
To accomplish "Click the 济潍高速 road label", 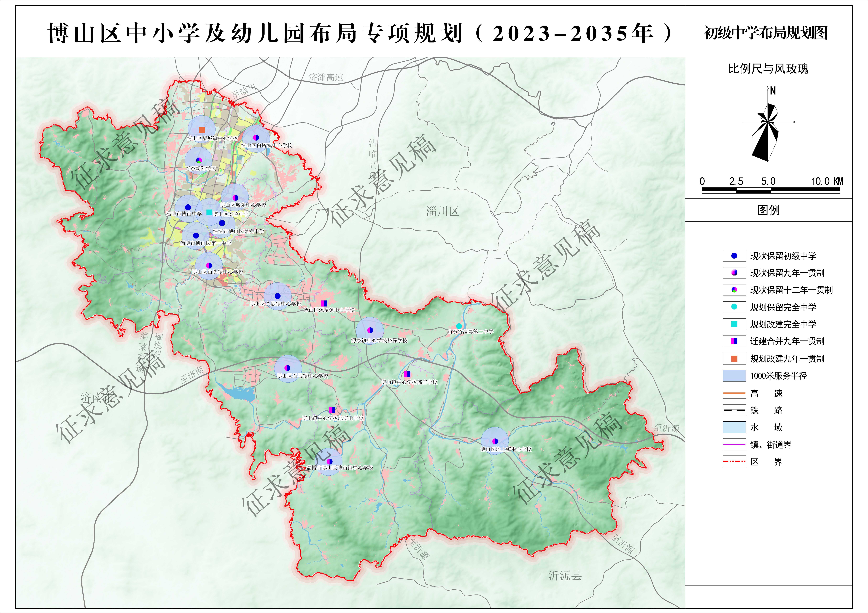I will pos(326,77).
